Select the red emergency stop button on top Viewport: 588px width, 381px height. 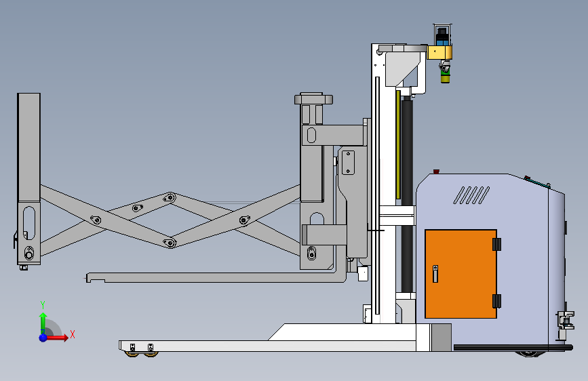[436, 172]
